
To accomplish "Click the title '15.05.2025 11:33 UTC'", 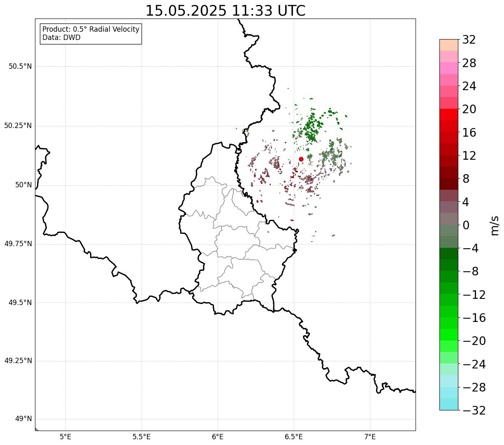I will point(225,11).
